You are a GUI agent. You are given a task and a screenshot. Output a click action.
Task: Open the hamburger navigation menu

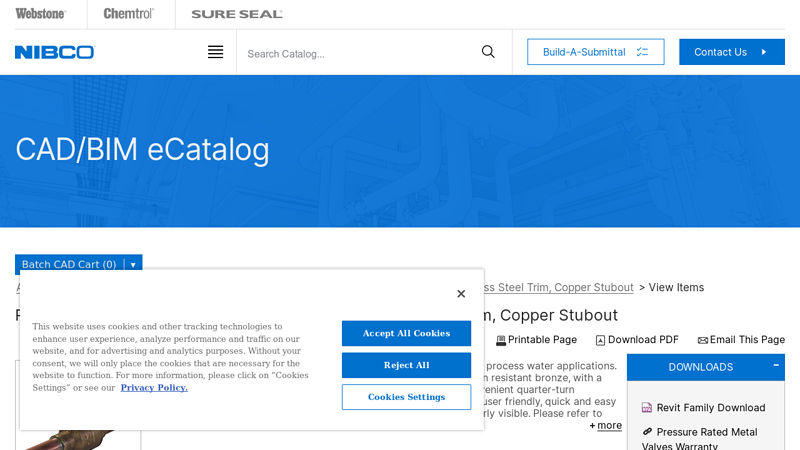coord(215,52)
